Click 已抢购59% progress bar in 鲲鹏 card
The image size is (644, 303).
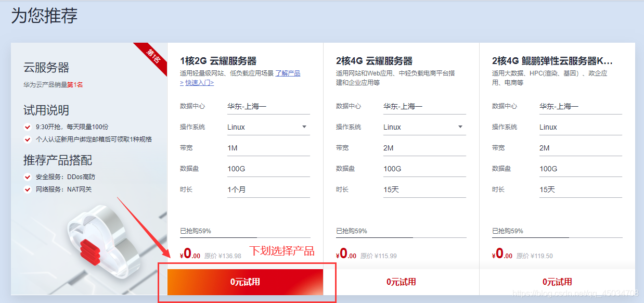coord(557,237)
